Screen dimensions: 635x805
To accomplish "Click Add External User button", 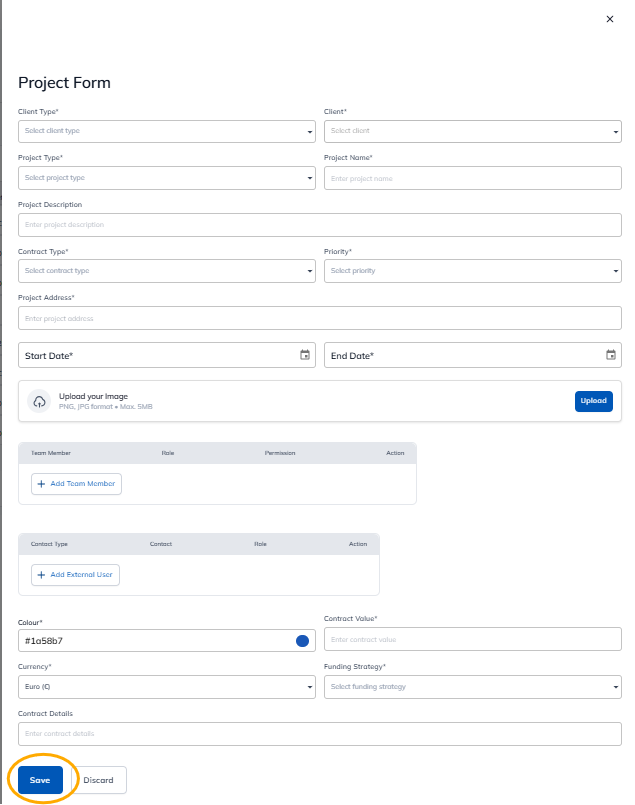I will click(75, 575).
